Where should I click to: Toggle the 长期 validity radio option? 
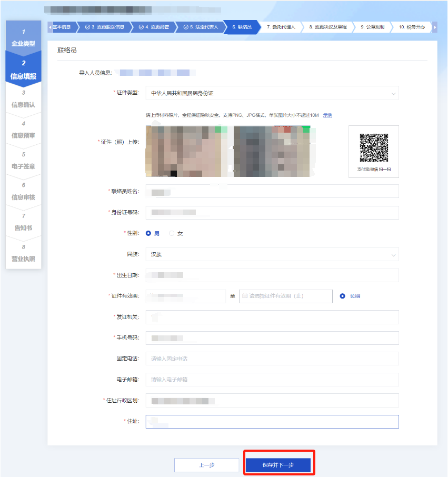pos(343,296)
